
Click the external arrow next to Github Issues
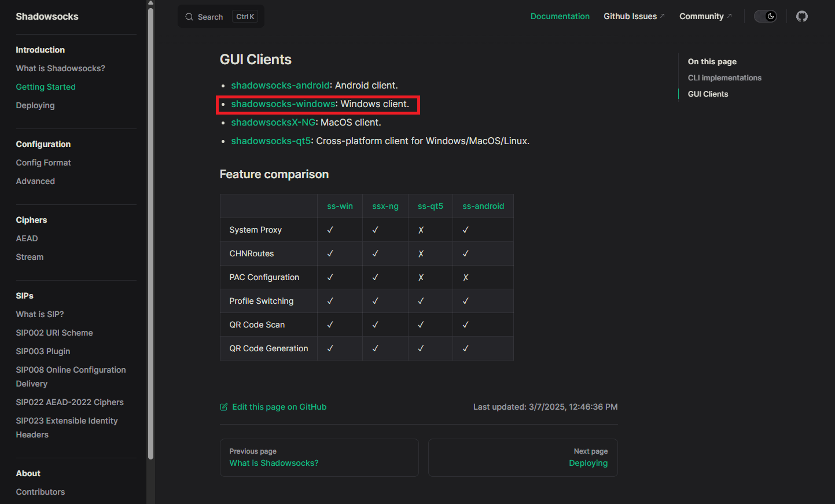pos(663,16)
